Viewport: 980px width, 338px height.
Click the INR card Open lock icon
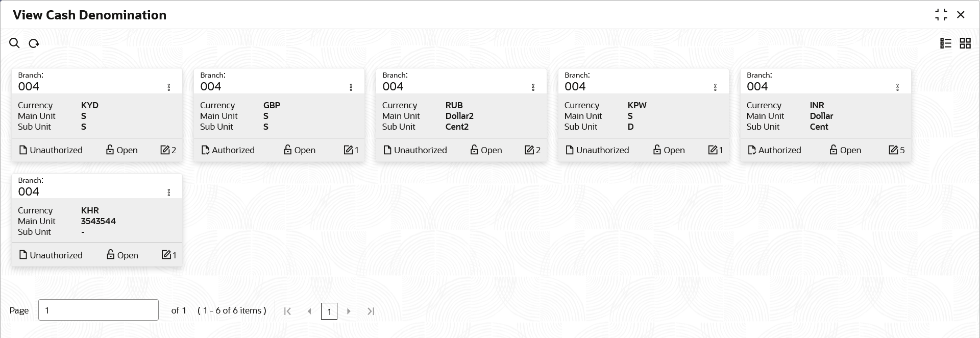pyautogui.click(x=834, y=150)
